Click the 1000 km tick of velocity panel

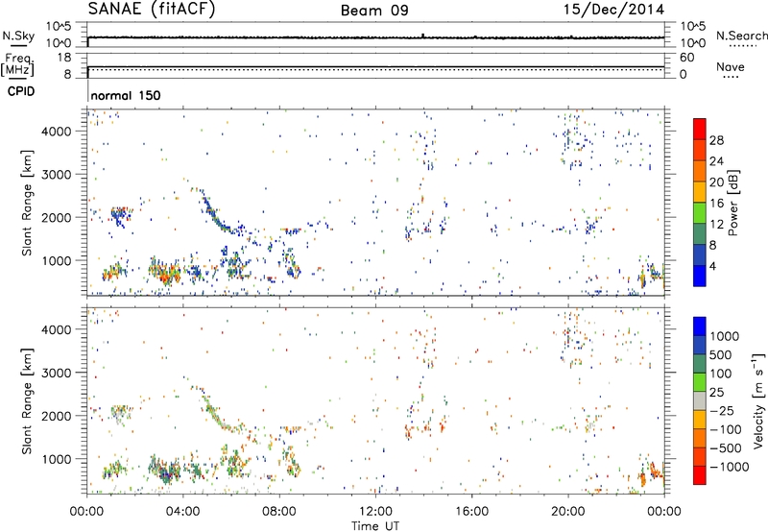[57, 458]
